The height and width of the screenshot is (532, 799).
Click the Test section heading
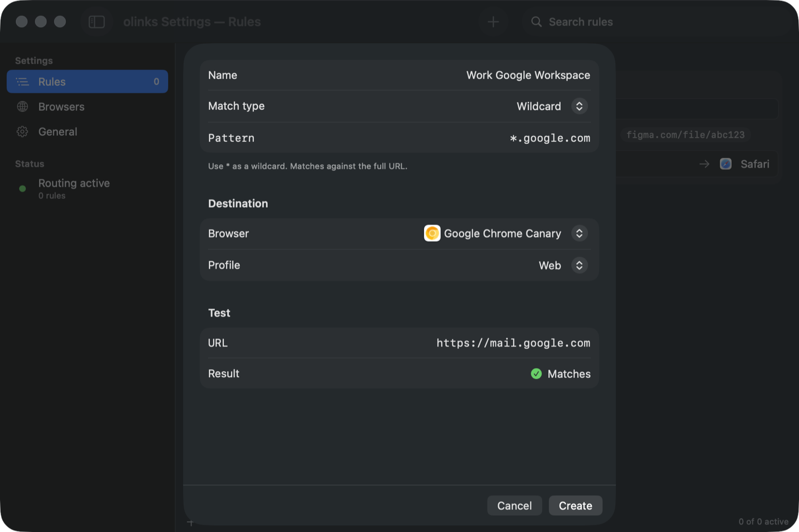(x=219, y=313)
